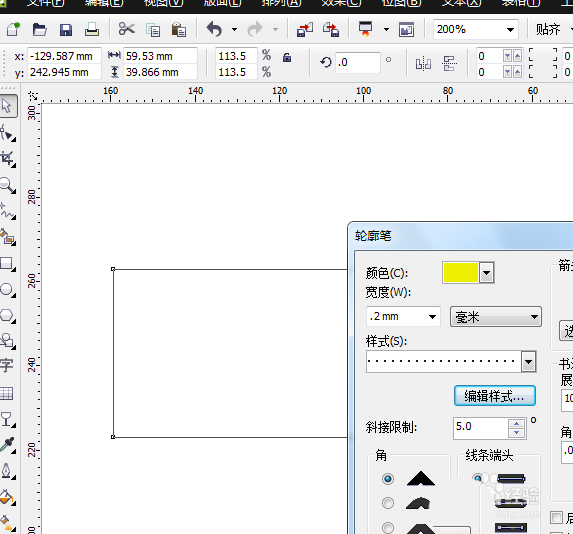Screen dimensions: 573x534
Task: Click the rotation angle field
Action: click(x=358, y=63)
